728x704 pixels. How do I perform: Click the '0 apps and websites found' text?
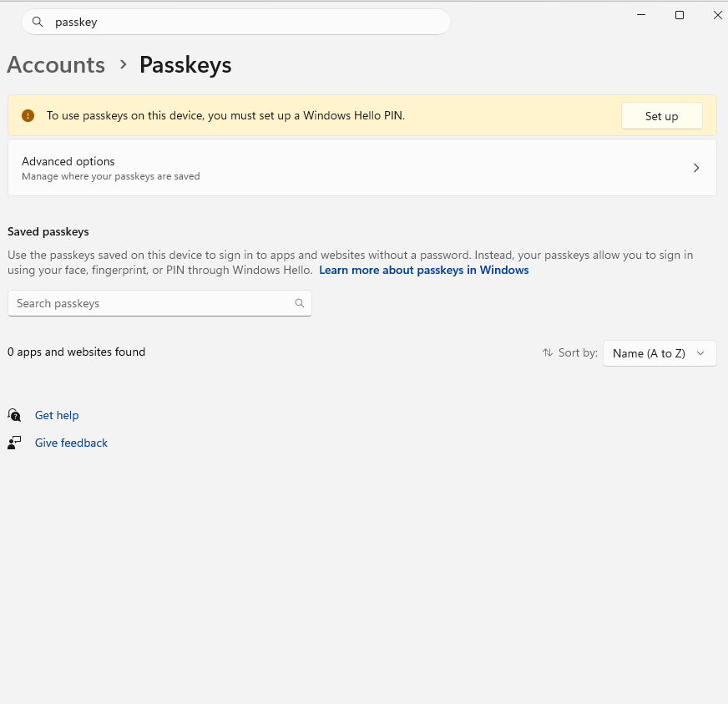coord(76,352)
